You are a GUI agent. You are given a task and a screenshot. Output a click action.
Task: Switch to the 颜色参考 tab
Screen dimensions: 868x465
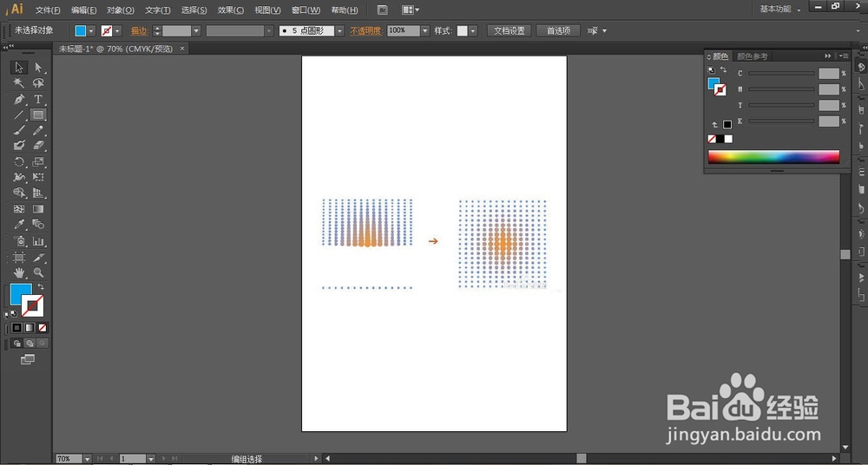pyautogui.click(x=753, y=56)
